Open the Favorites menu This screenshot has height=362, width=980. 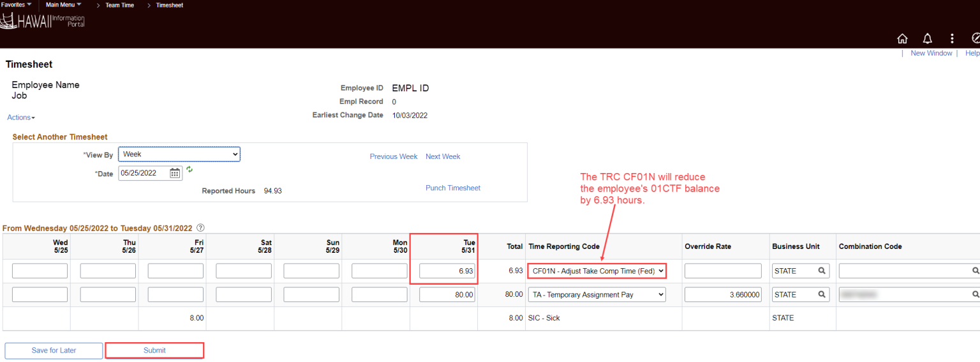[16, 5]
